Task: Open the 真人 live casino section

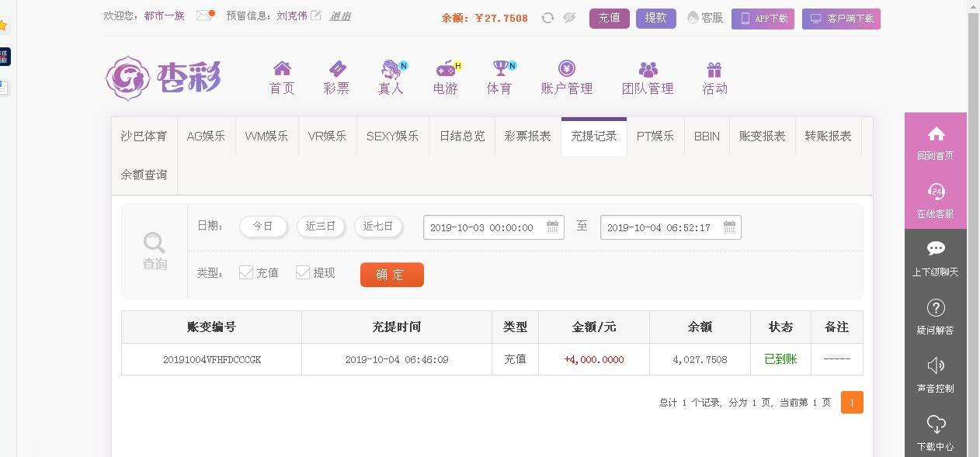Action: (x=391, y=78)
